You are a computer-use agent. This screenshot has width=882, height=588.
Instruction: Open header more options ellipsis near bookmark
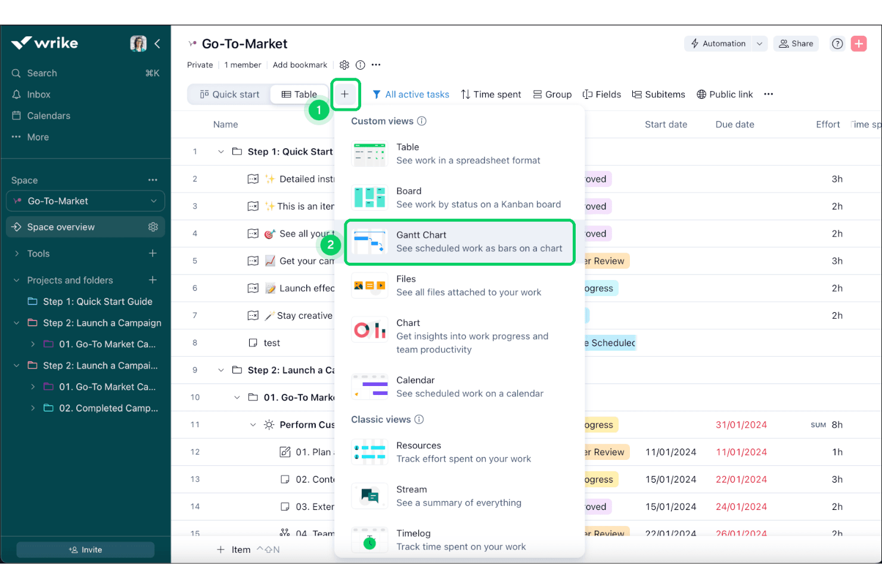(x=376, y=65)
